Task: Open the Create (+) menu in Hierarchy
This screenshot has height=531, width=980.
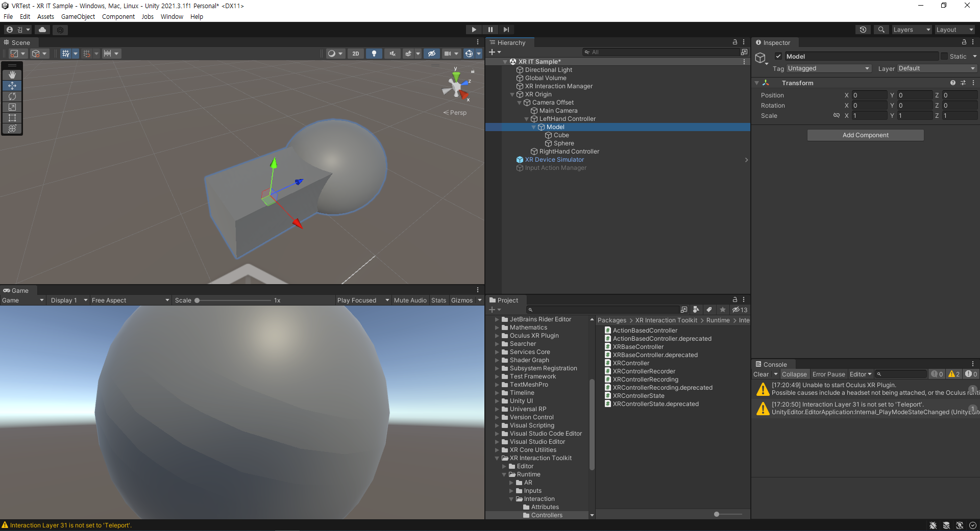Action: tap(495, 52)
